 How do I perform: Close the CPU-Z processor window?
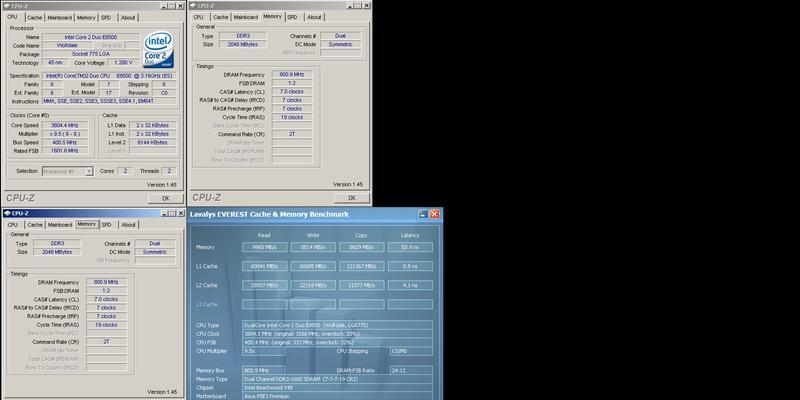pyautogui.click(x=180, y=6)
